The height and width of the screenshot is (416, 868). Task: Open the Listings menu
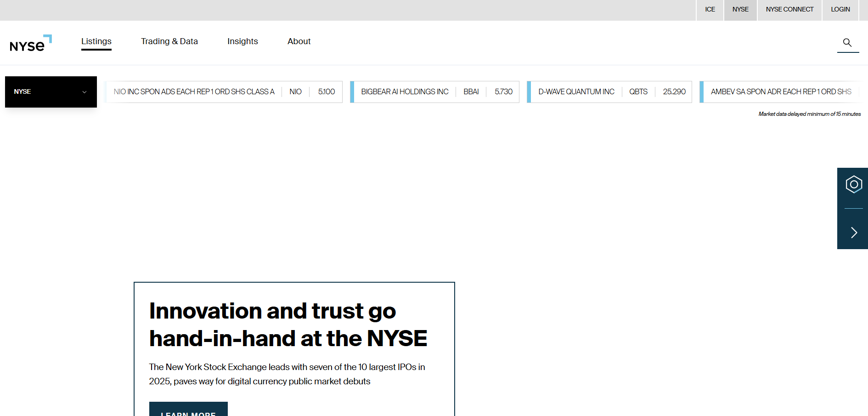click(96, 41)
